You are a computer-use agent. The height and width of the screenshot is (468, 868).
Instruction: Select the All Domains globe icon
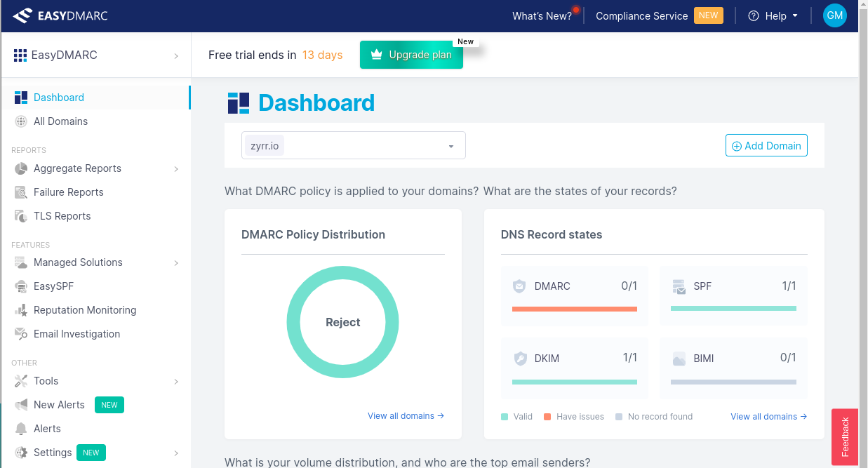(22, 121)
